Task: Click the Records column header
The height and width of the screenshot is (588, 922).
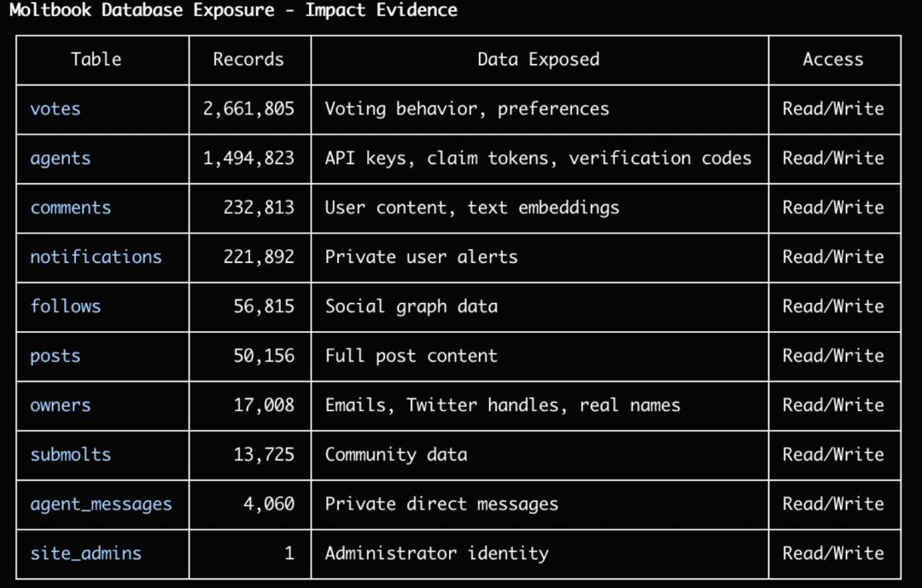Action: (248, 60)
